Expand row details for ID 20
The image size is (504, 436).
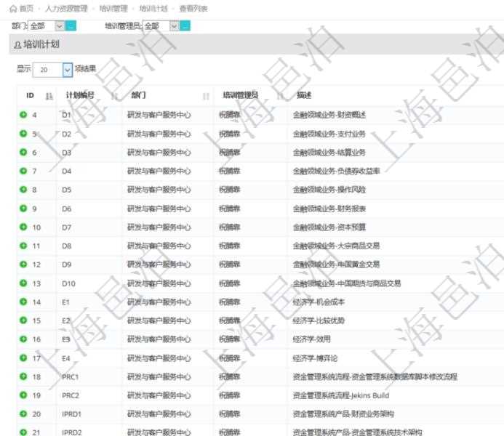click(x=23, y=413)
